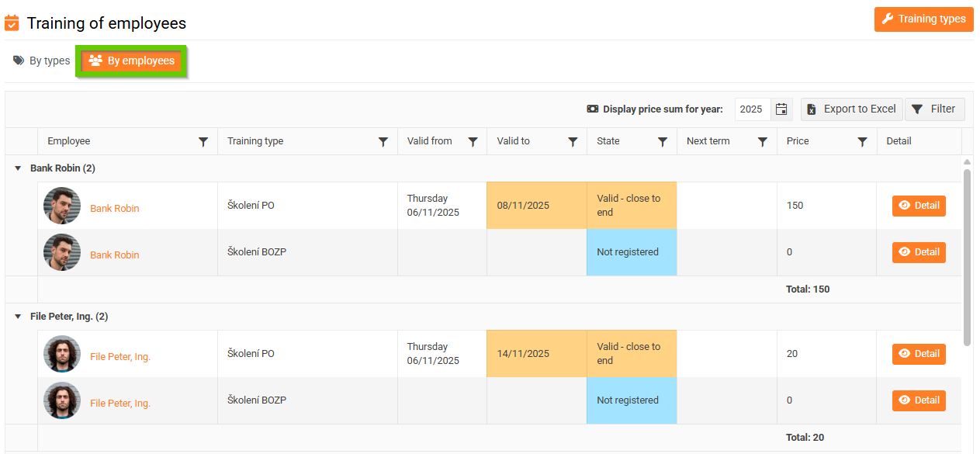The image size is (980, 454).
Task: Click the Next term filter icon
Action: [763, 142]
